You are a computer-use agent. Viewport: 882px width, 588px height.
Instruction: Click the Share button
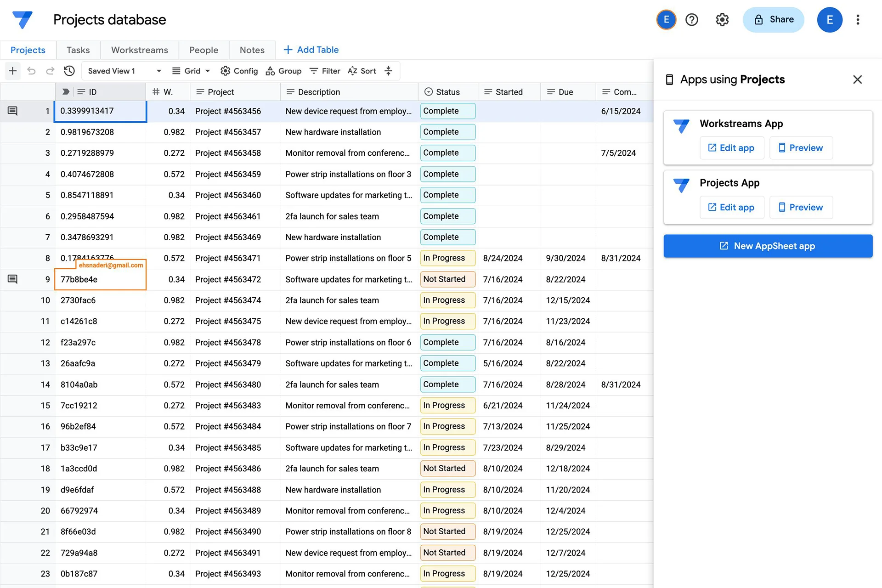[774, 20]
